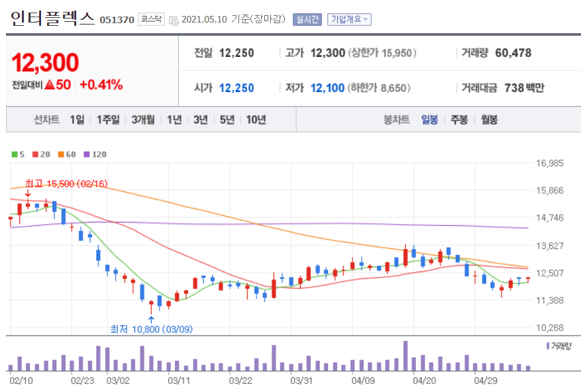Open the 기업개요 dropdown
The image size is (581, 392).
pos(349,19)
